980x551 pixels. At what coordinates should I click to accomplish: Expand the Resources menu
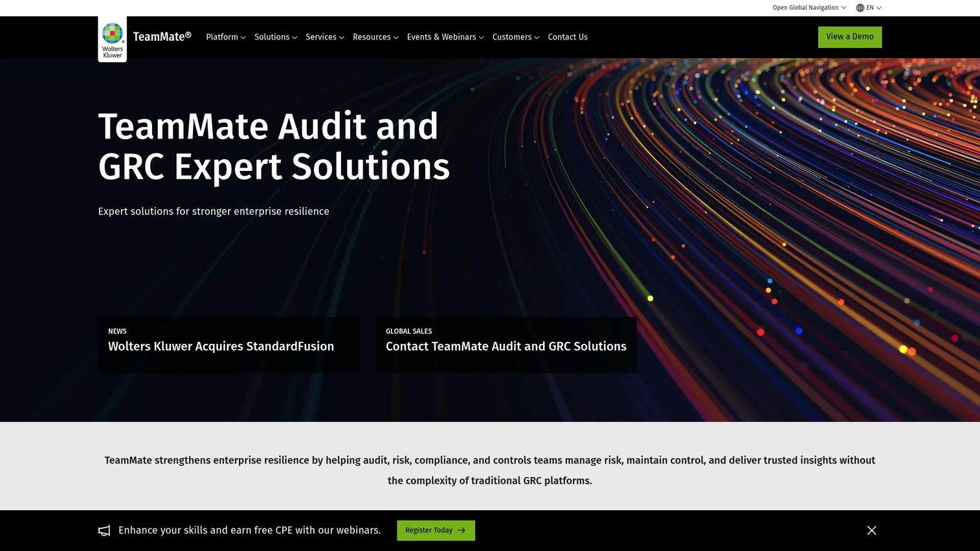pyautogui.click(x=375, y=37)
